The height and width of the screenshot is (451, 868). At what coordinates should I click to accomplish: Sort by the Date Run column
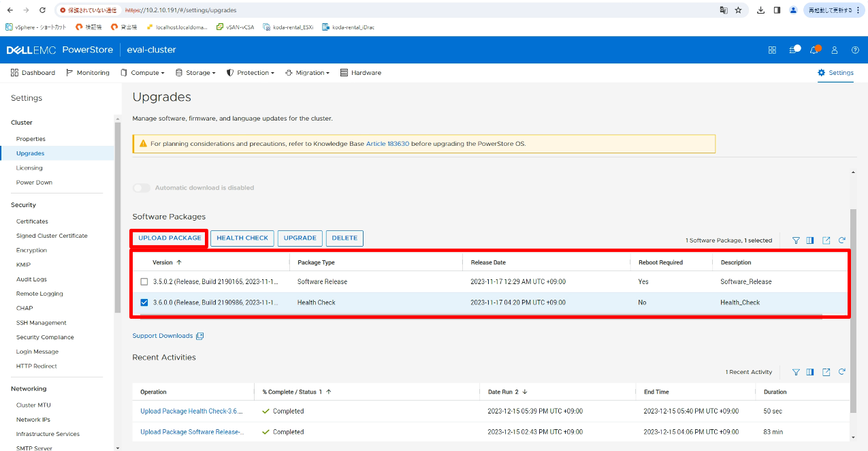[507, 392]
